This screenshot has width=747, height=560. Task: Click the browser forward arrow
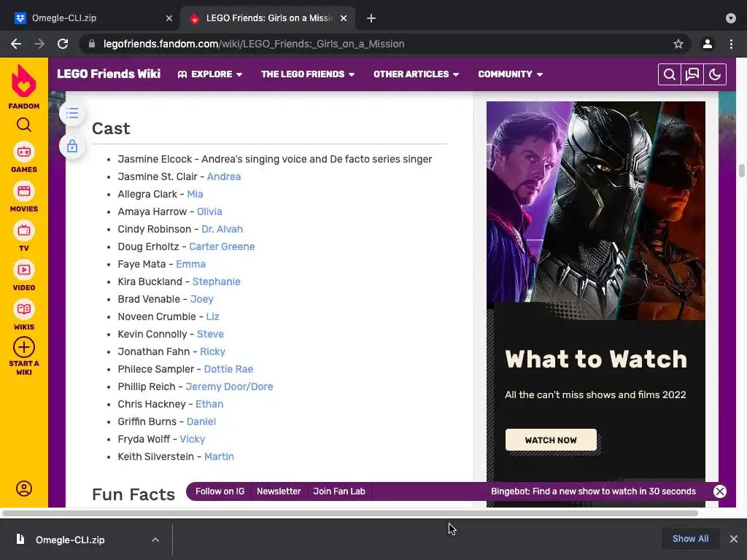(x=39, y=44)
